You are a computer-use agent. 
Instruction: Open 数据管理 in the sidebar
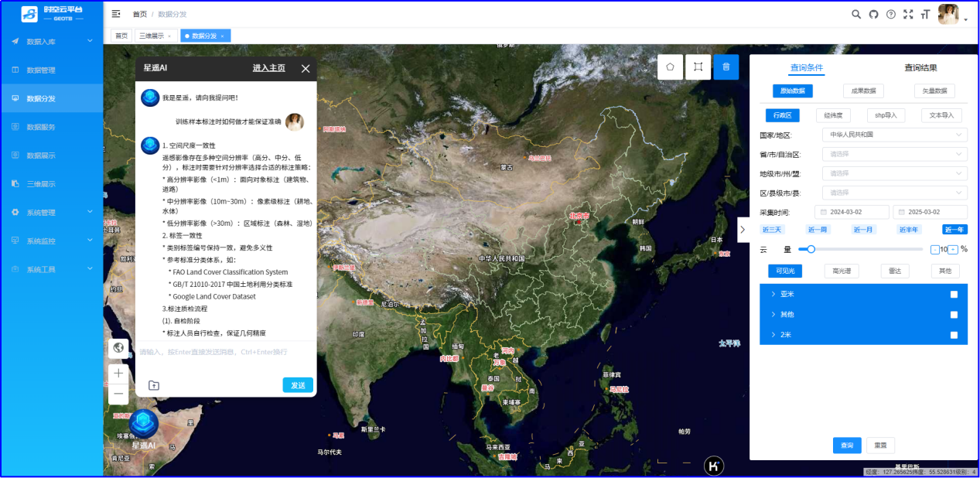pos(41,70)
